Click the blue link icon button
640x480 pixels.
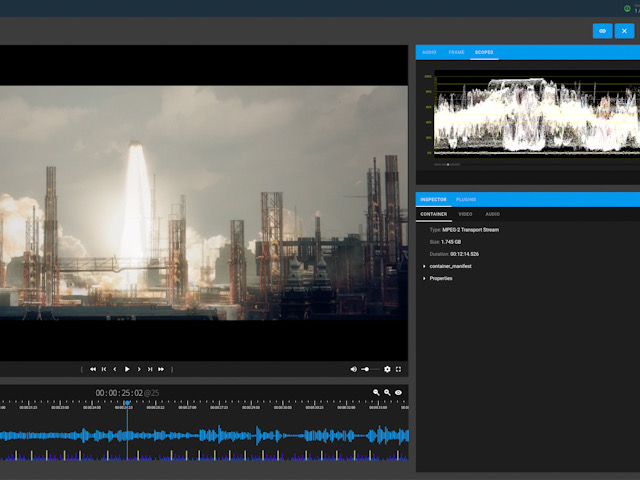[602, 31]
